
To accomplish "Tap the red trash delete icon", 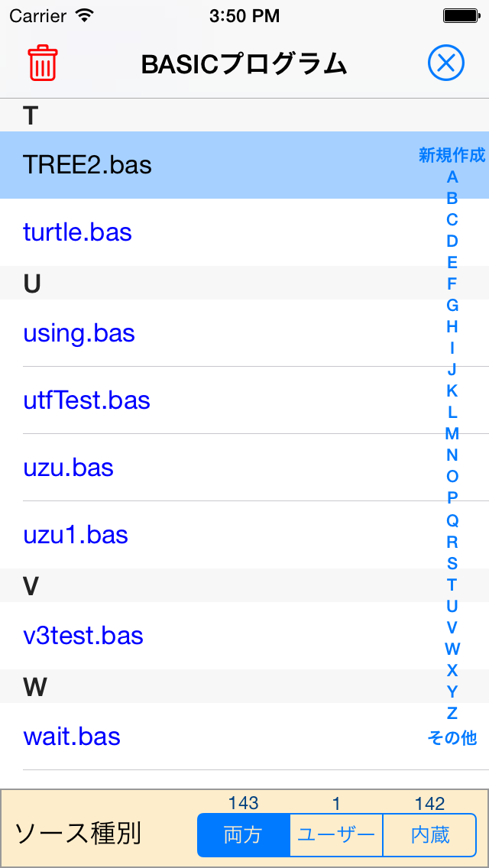I will click(42, 63).
